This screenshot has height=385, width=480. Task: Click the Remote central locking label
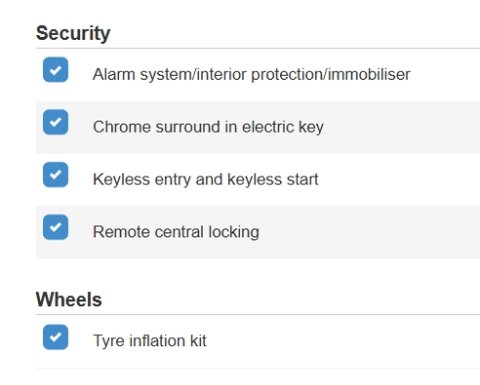click(176, 232)
